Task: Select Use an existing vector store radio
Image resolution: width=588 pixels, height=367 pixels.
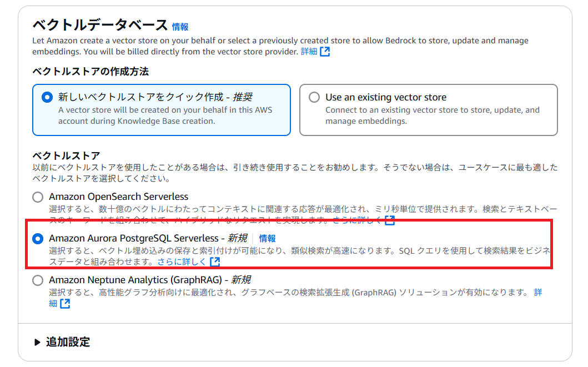Action: click(x=314, y=98)
